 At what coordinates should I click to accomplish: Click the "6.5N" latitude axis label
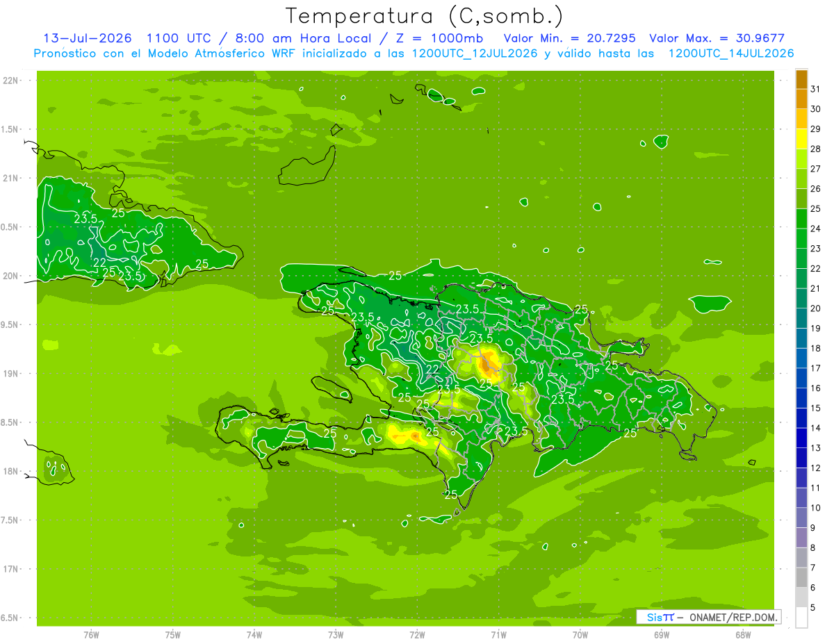[11, 618]
